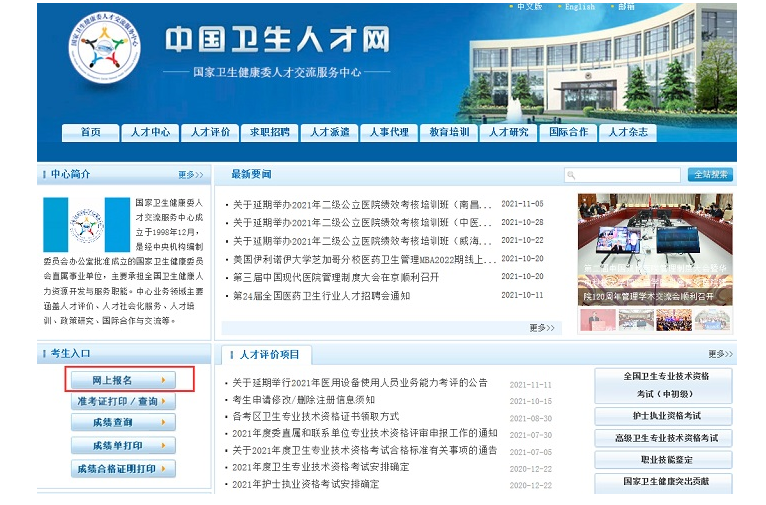Select the 人事代理 navigation tab
The width and height of the screenshot is (766, 505).
[389, 132]
